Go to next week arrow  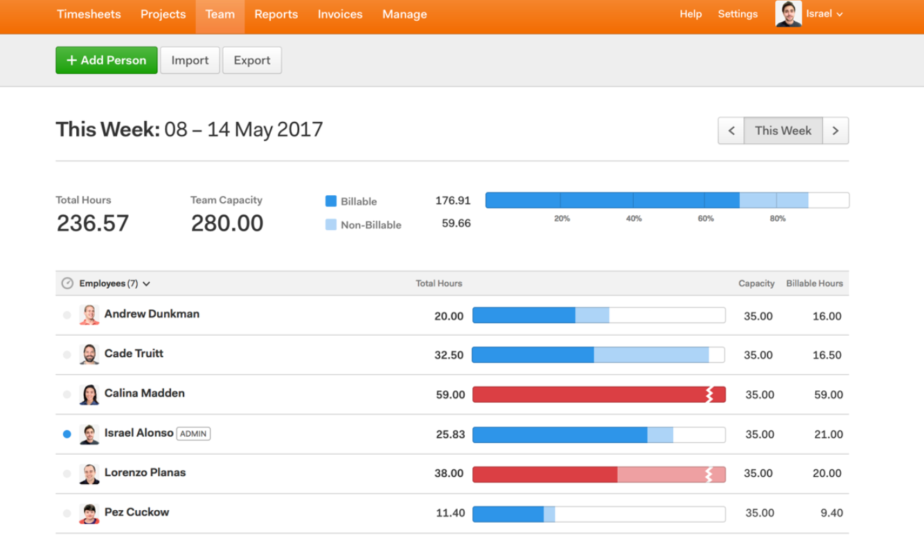(x=835, y=130)
